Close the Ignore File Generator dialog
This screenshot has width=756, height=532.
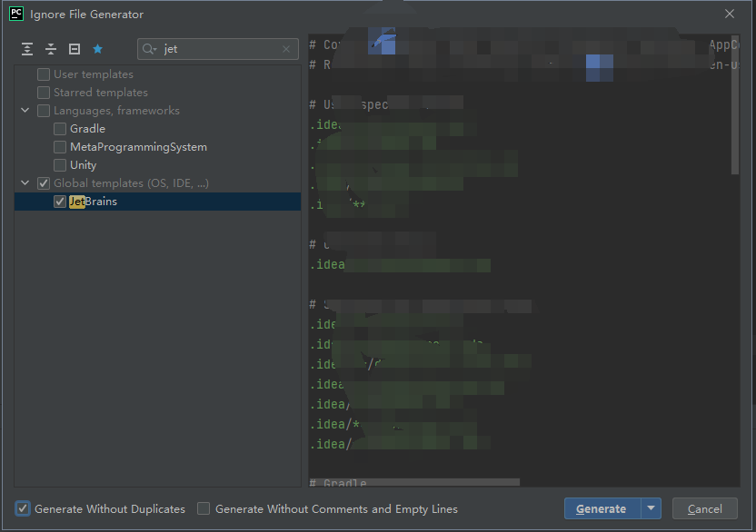[730, 14]
